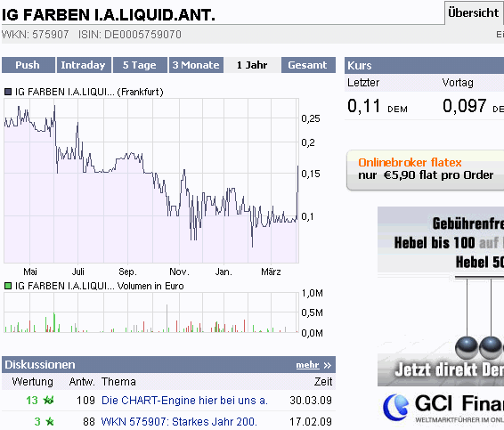Click the dark legend square for Frankfurt price

[8, 92]
